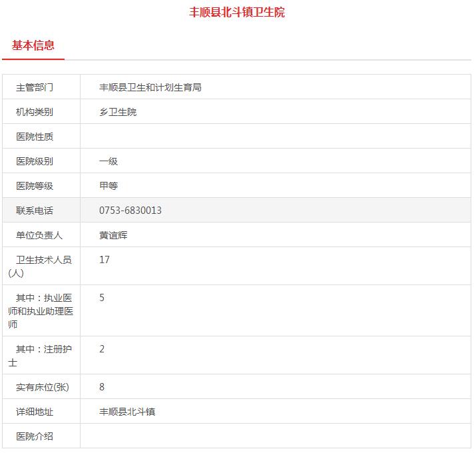Select the address 丰顺县北斗镇
The image size is (476, 455).
pyautogui.click(x=127, y=412)
